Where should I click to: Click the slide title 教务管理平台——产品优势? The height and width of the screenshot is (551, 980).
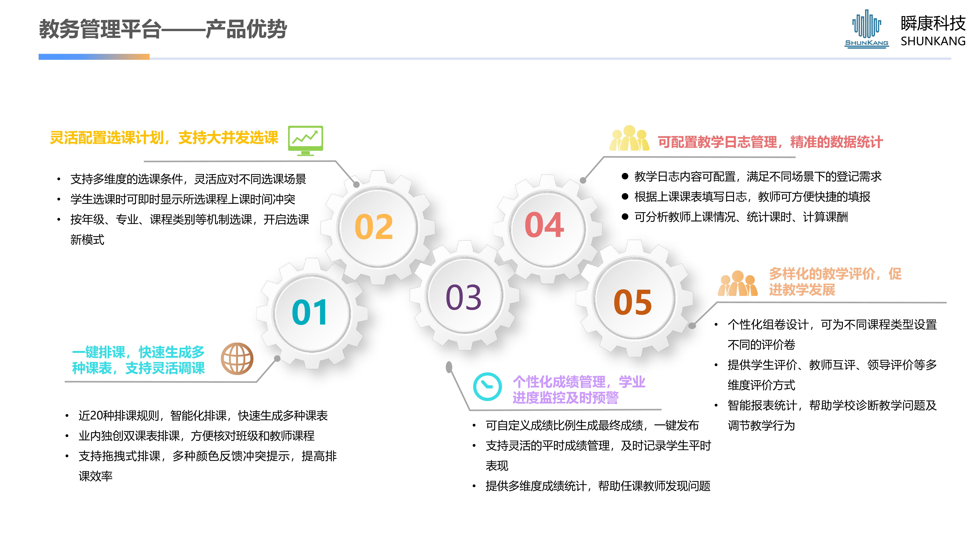(x=163, y=29)
